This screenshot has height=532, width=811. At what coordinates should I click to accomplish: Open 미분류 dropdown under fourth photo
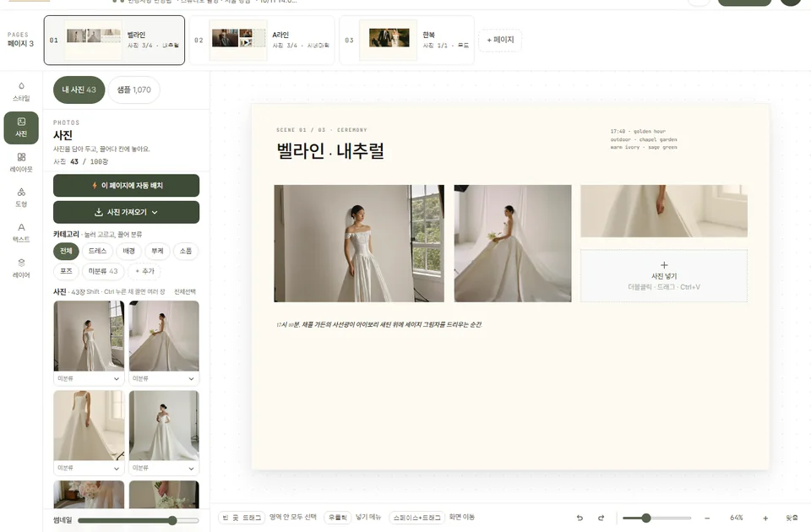(164, 468)
